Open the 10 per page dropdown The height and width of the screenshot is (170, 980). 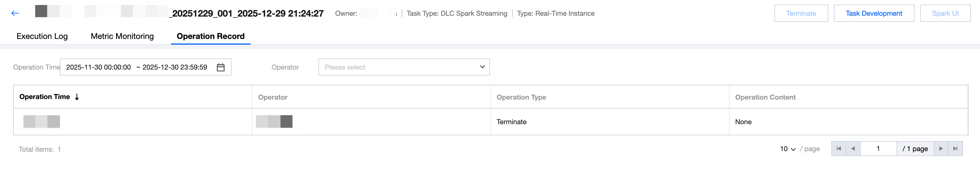(x=788, y=149)
